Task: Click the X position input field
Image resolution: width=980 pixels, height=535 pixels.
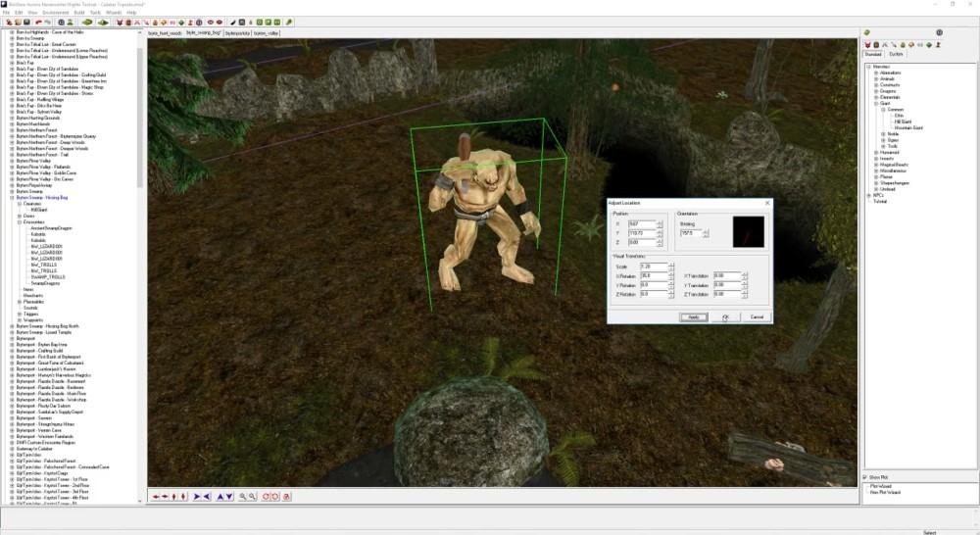Action: [x=643, y=223]
